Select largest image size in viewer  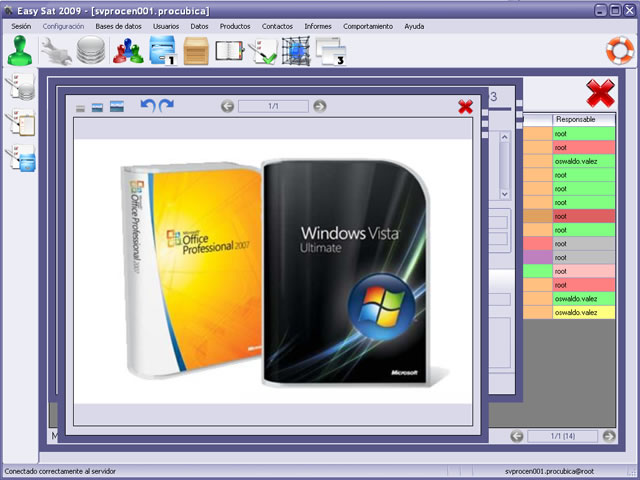(117, 107)
